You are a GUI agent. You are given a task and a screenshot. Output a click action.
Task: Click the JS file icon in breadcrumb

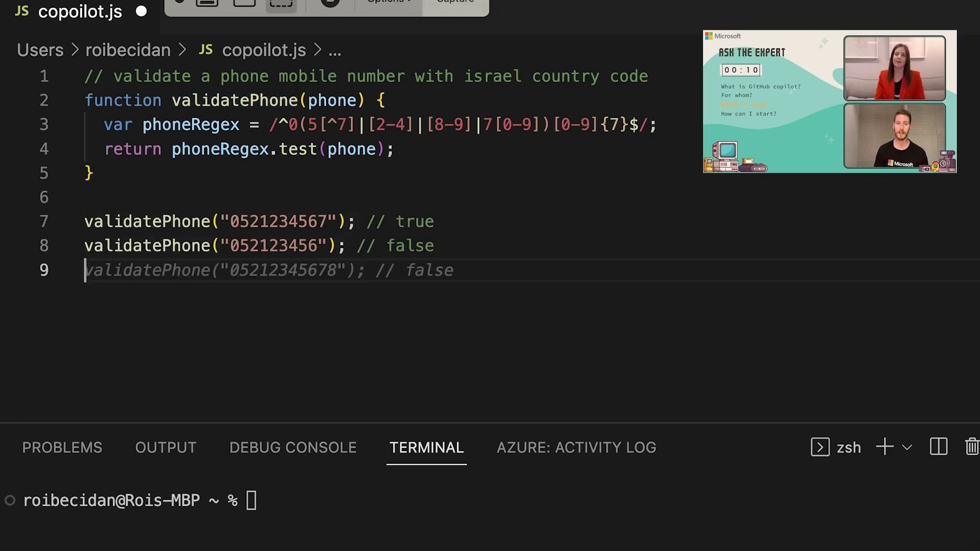point(205,49)
